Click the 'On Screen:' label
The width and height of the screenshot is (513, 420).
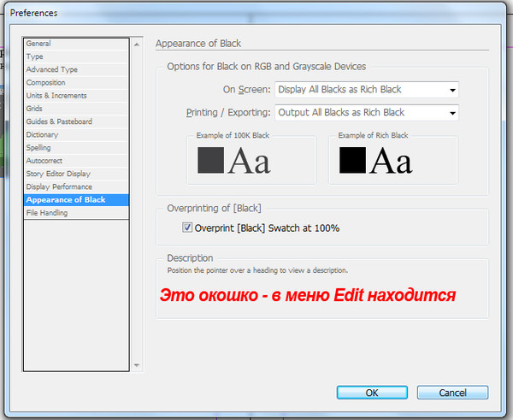pos(247,89)
